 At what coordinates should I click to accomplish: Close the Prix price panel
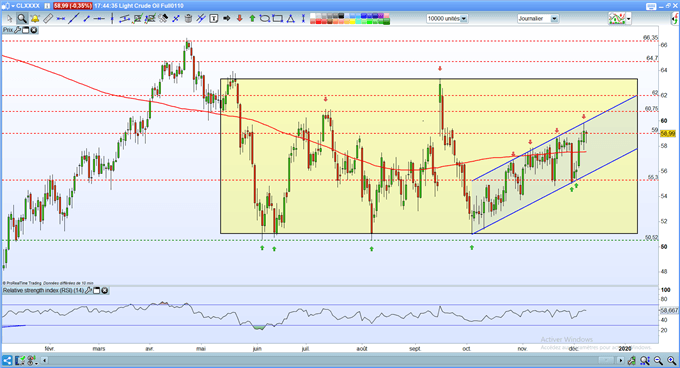pyautogui.click(x=33, y=30)
